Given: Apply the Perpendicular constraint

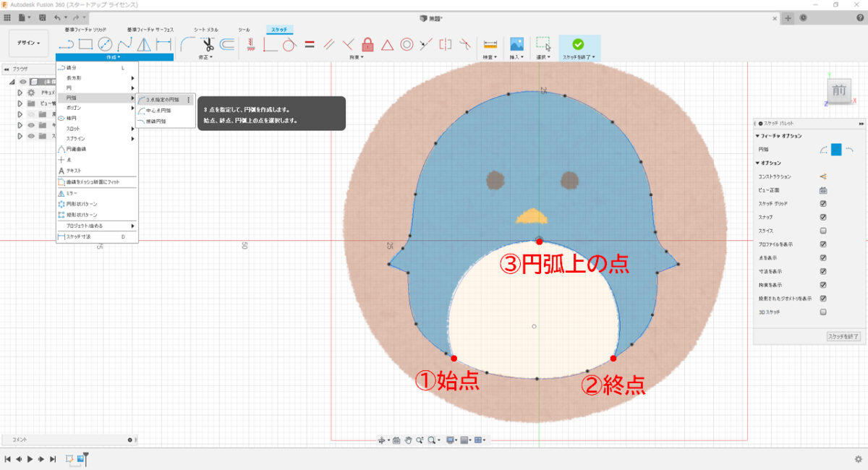Looking at the screenshot, I should [348, 44].
